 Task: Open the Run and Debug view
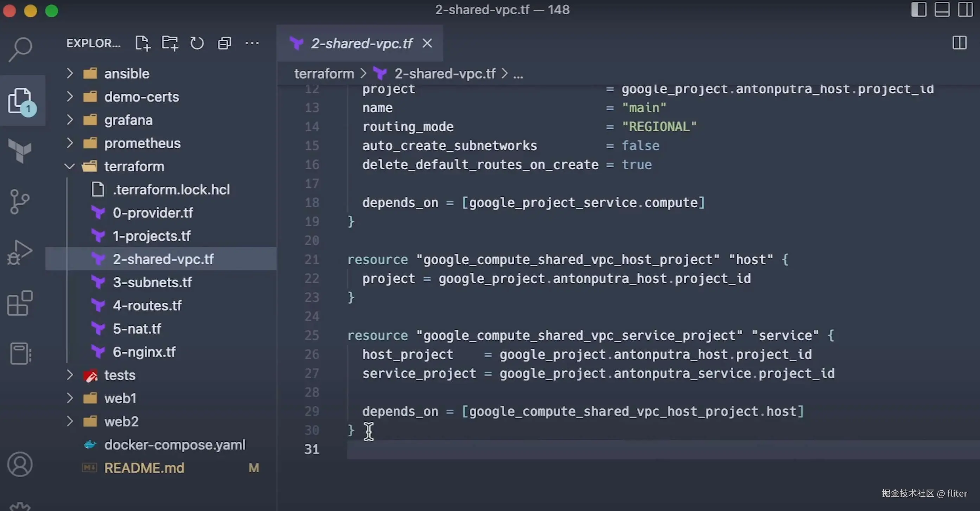pos(19,252)
